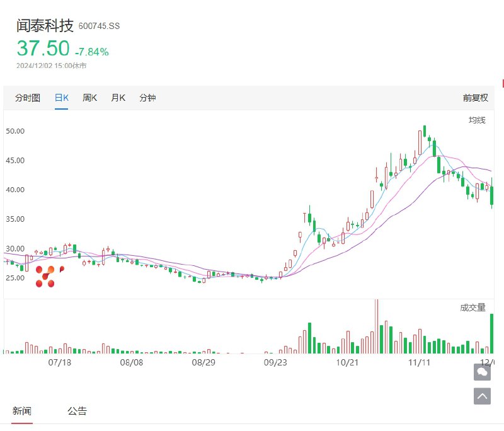Switch to the 分时图 chart tab
This screenshot has height=431, width=504.
28,98
